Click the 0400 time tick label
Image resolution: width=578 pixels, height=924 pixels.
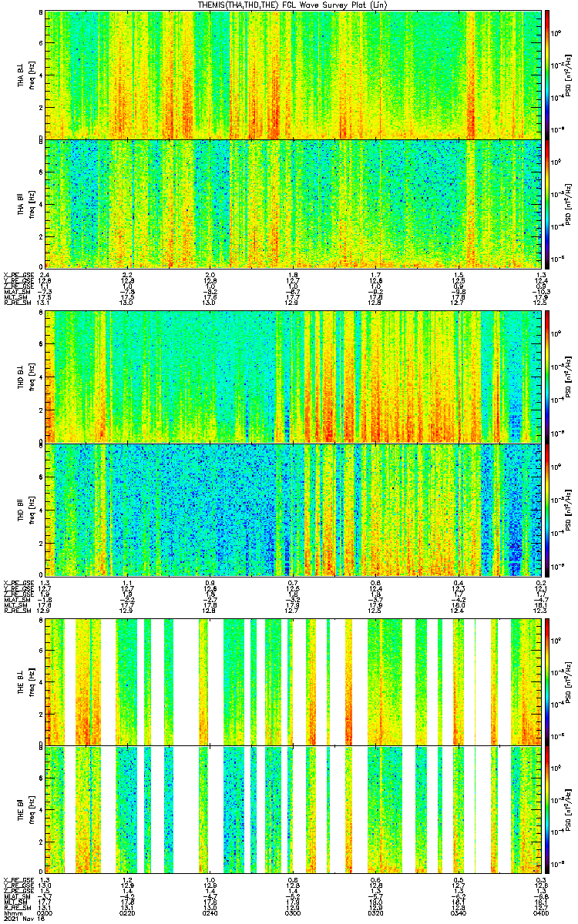pos(541,912)
